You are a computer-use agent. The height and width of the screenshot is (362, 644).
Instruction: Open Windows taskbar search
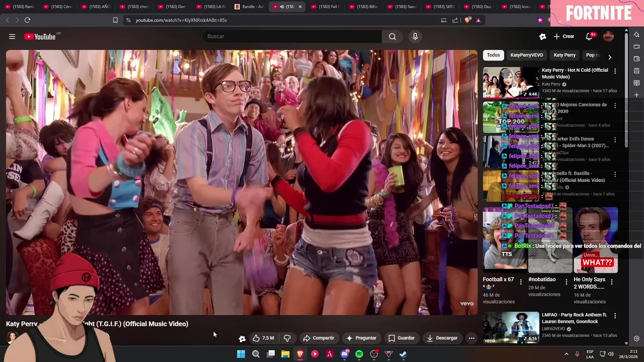(256, 354)
